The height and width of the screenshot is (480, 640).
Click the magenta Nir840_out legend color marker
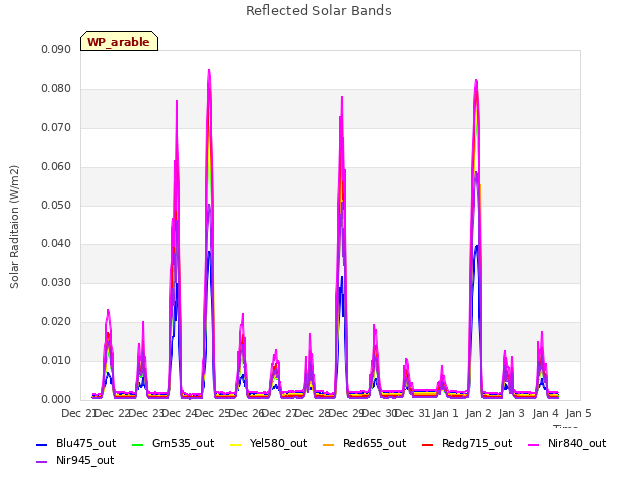click(x=533, y=444)
